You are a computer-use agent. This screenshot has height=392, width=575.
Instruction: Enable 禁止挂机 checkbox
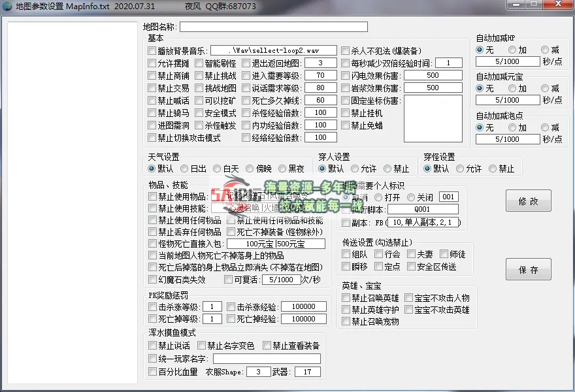coord(345,113)
